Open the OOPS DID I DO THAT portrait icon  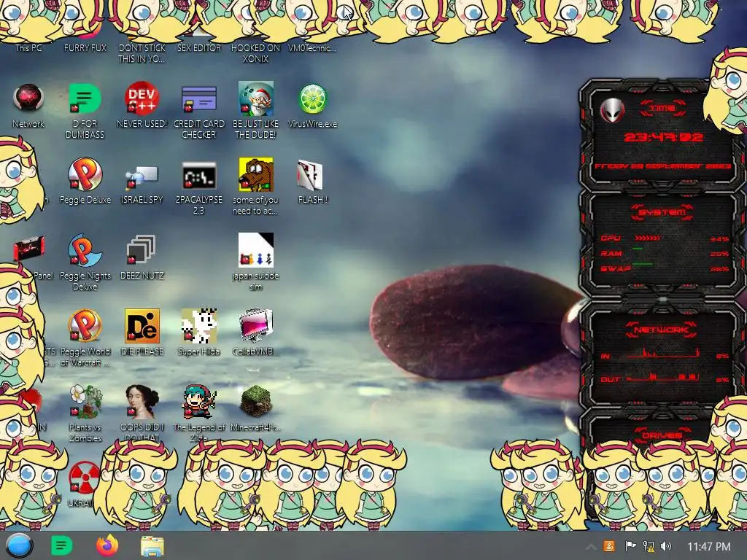tap(142, 402)
